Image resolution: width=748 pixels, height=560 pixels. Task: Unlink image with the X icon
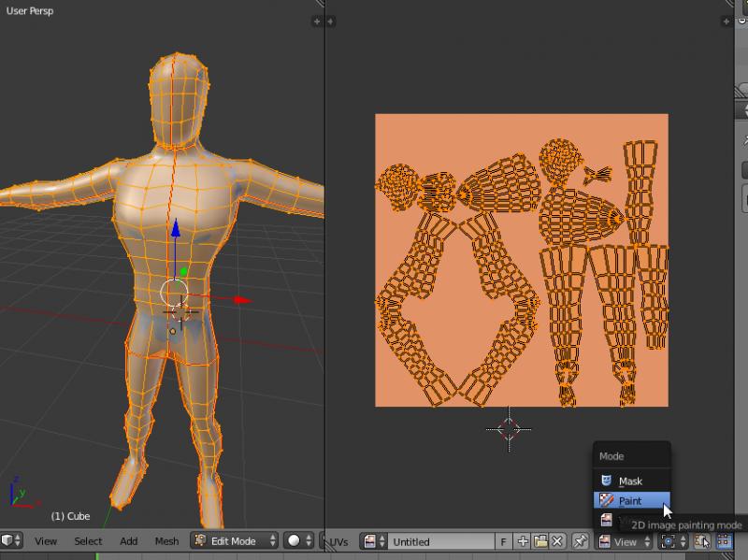(x=557, y=541)
